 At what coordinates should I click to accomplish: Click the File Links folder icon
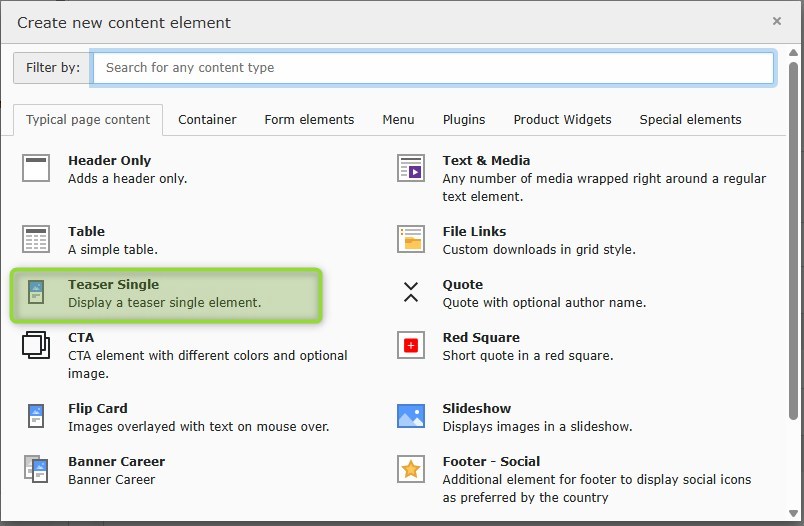pos(411,239)
